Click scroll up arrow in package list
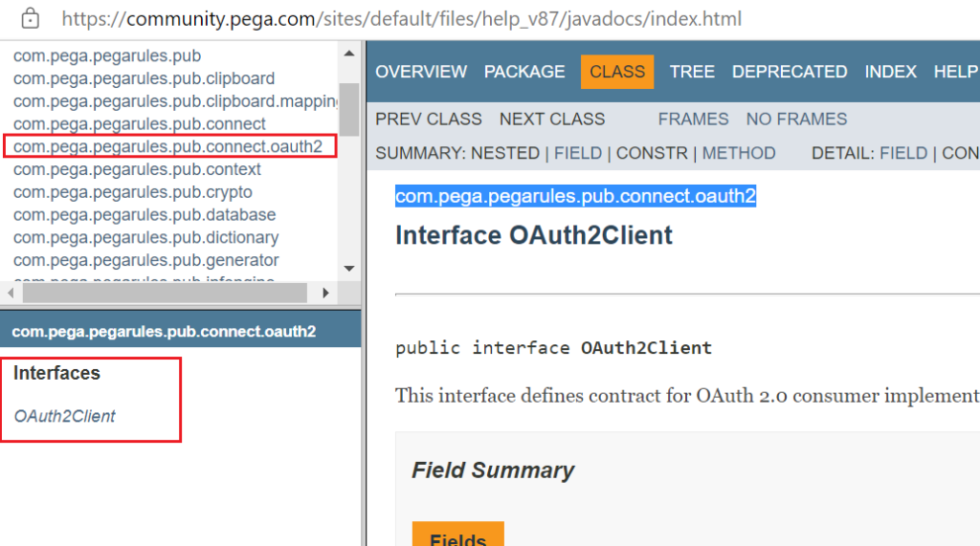980x546 pixels. (x=349, y=54)
